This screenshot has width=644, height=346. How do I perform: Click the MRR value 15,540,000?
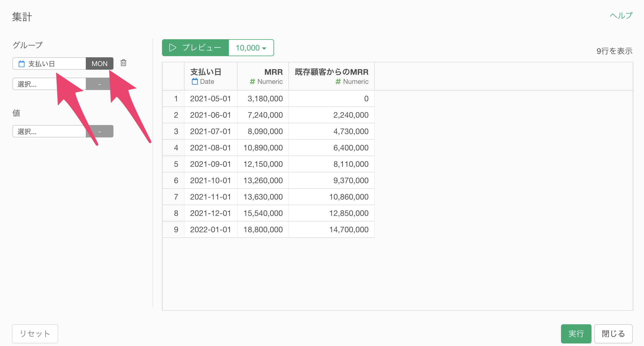click(263, 213)
